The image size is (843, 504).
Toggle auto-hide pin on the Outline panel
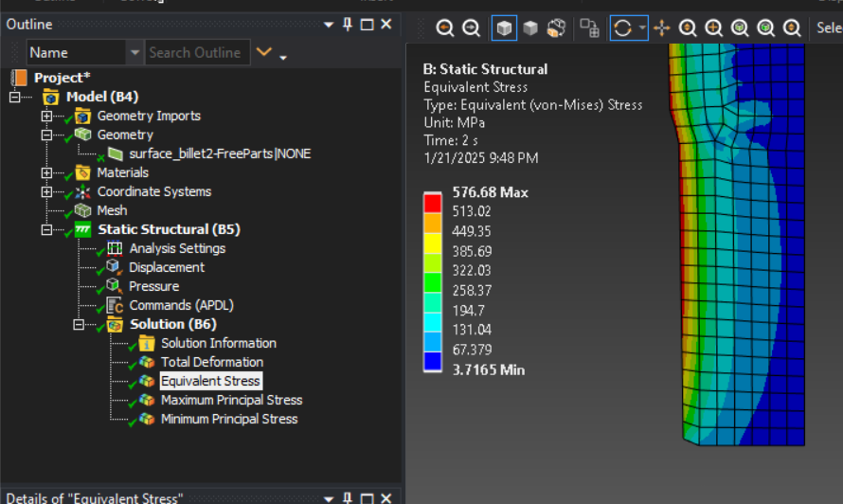pyautogui.click(x=348, y=25)
